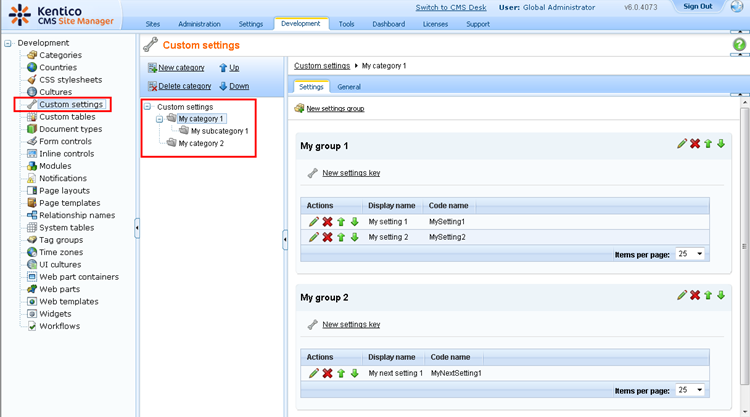Open CSS stylesheets in Development tree
This screenshot has height=417, width=750.
[x=70, y=80]
